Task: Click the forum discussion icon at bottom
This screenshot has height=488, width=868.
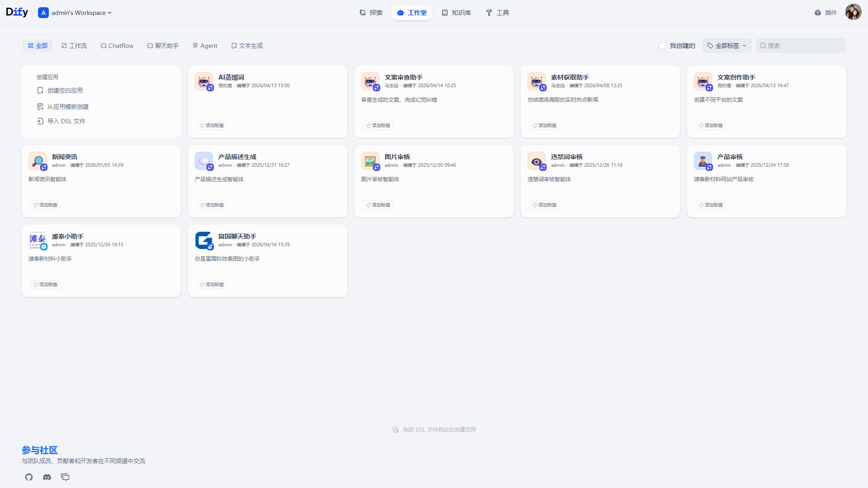Action: pos(65,477)
